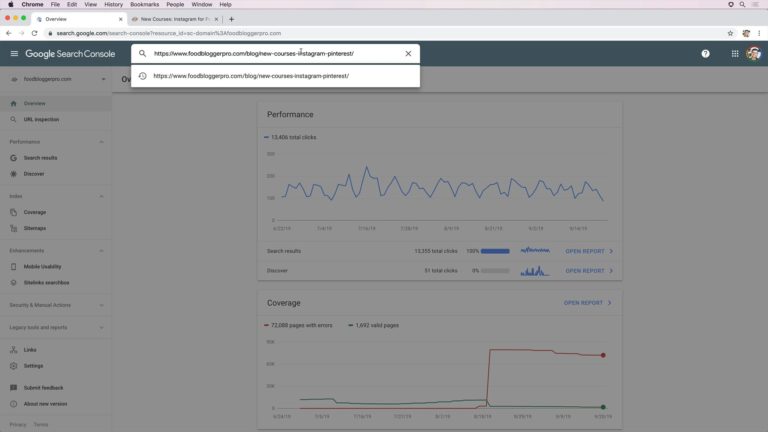Select the Overview browser tab
768x432 pixels.
pos(78,19)
